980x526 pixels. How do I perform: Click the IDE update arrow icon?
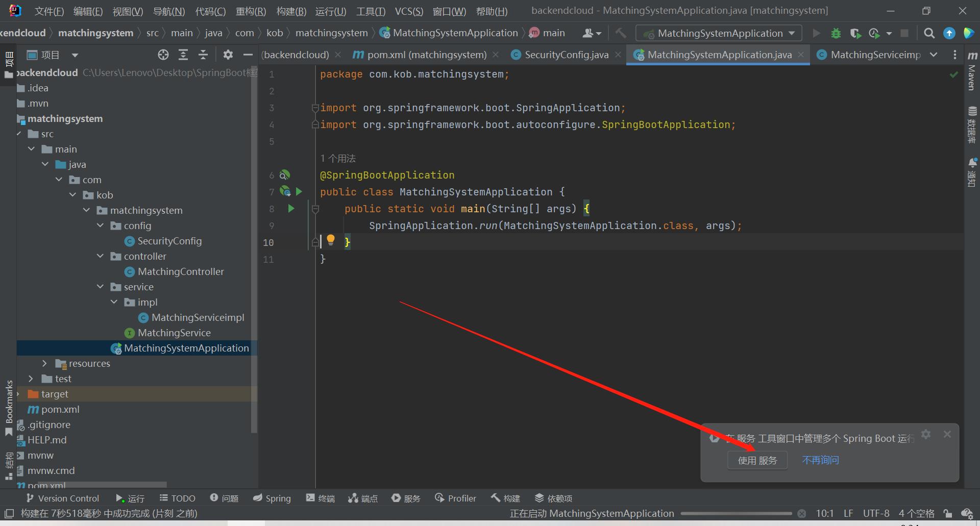[x=949, y=33]
